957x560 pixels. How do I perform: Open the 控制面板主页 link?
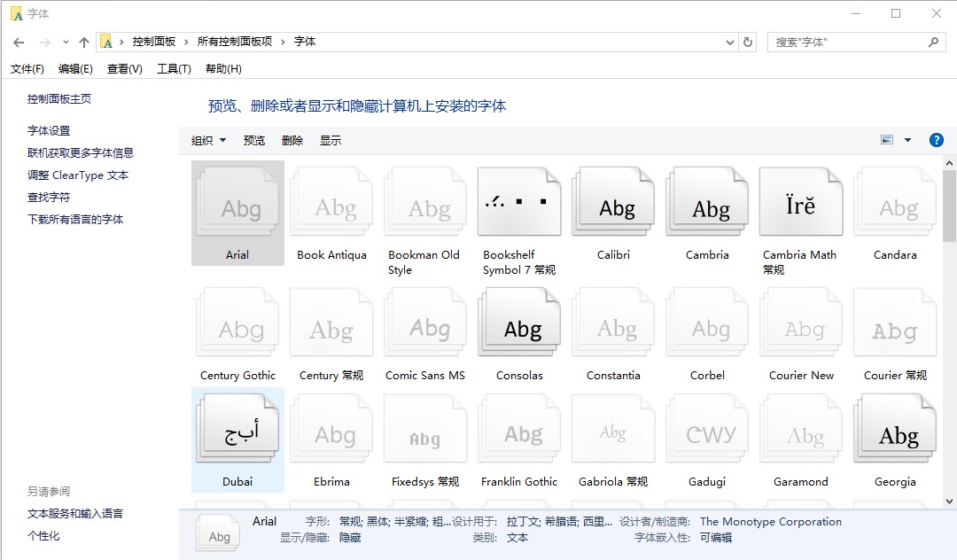(x=59, y=99)
